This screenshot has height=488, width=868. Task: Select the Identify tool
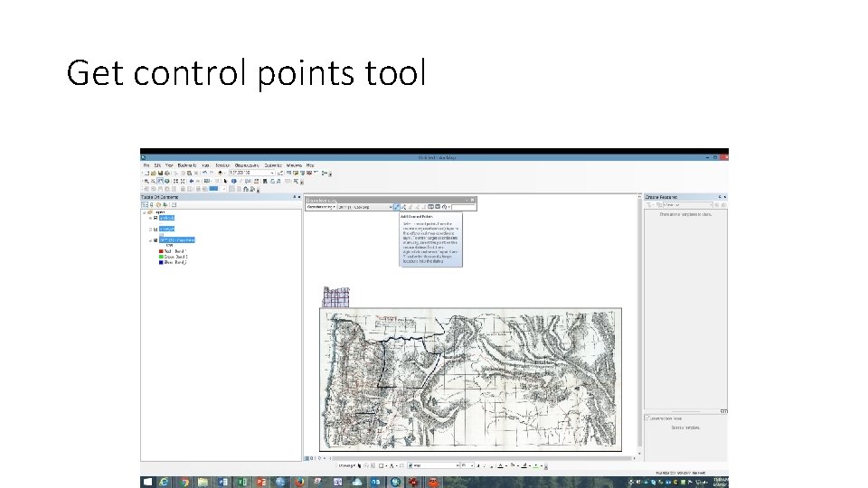233,181
